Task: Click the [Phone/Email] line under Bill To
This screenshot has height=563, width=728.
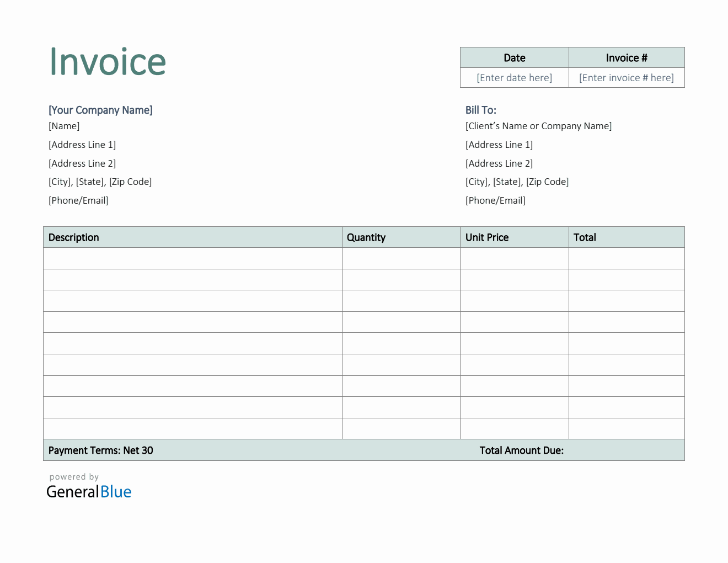Action: pos(495,200)
